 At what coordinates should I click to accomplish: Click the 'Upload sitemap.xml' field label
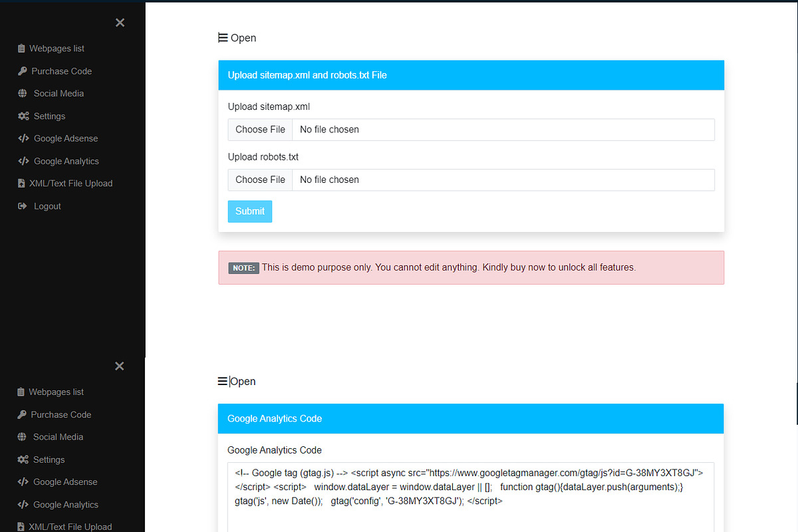[269, 106]
